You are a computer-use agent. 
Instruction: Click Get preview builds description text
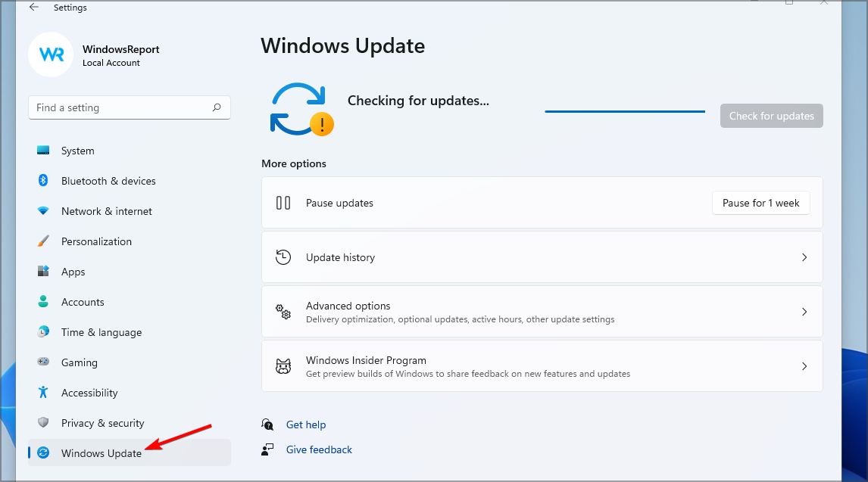pyautogui.click(x=468, y=374)
